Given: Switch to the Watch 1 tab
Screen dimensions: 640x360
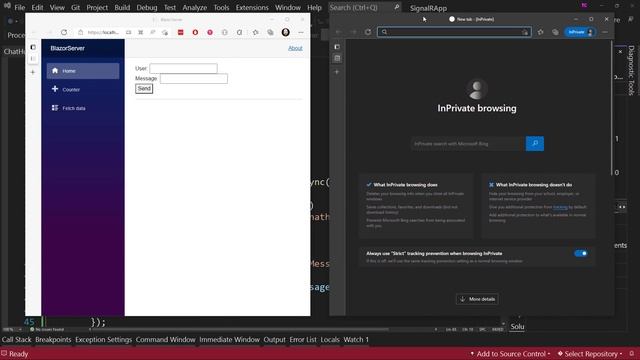Looking at the screenshot, I should (x=356, y=340).
